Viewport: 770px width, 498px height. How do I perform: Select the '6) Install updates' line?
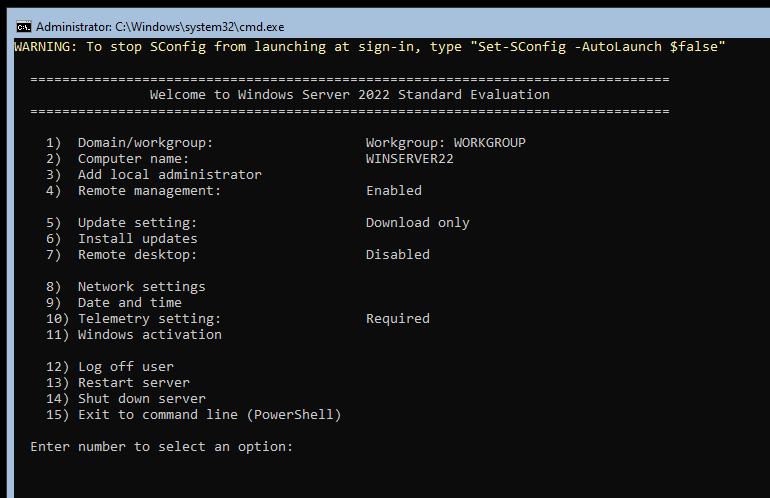[121, 239]
